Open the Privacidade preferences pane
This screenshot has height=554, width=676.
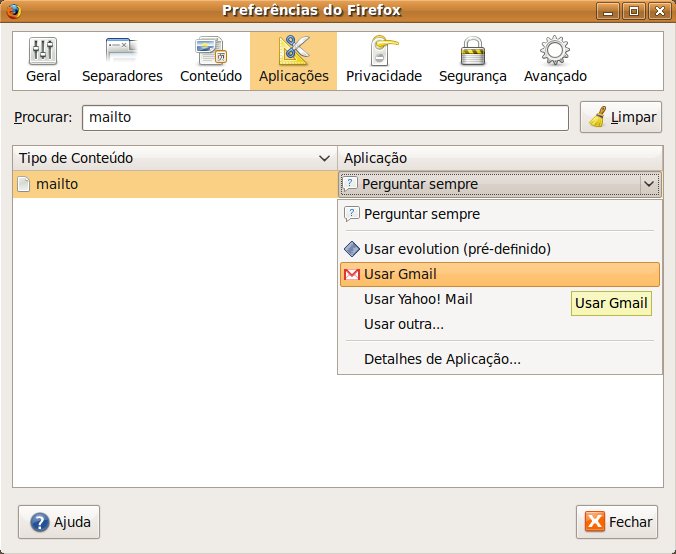pyautogui.click(x=384, y=61)
